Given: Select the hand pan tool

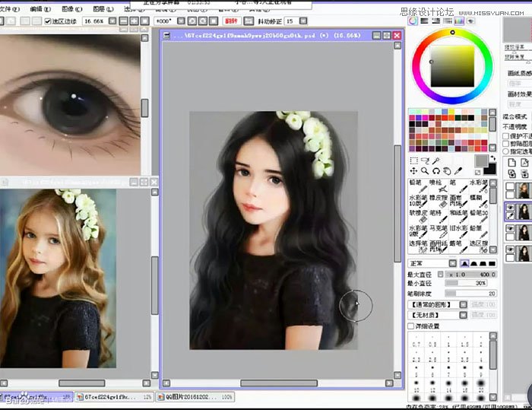Looking at the screenshot, I should (447, 171).
